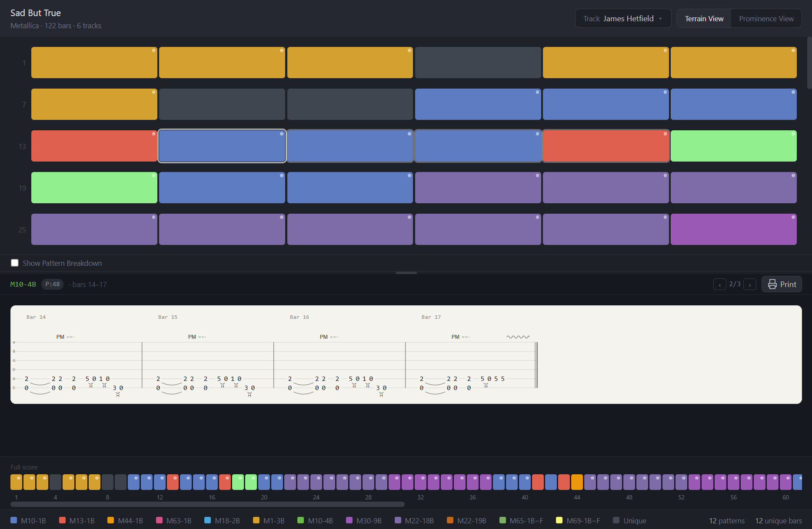Toggle the indicator dot on bar 13 block
This screenshot has height=529, width=812.
153,134
